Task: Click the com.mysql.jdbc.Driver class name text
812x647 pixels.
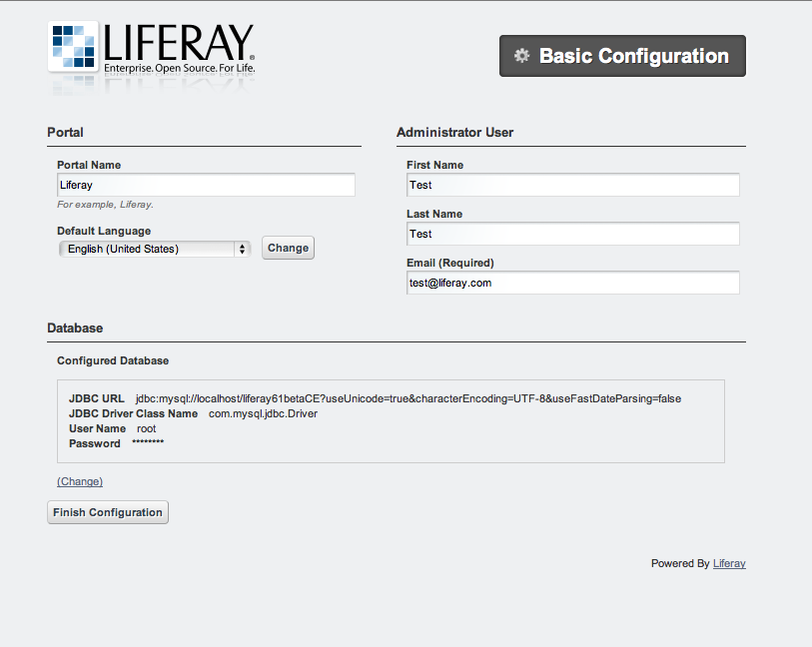Action: tap(263, 413)
